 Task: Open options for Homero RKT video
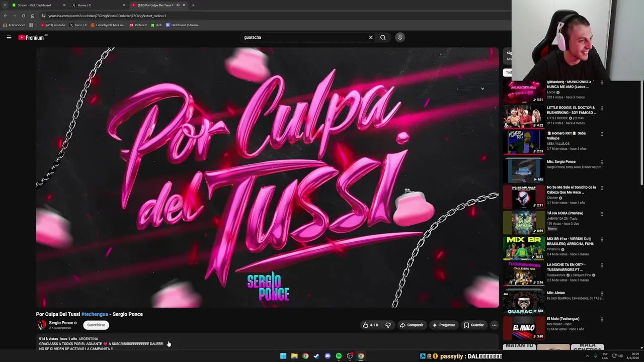pos(602,134)
